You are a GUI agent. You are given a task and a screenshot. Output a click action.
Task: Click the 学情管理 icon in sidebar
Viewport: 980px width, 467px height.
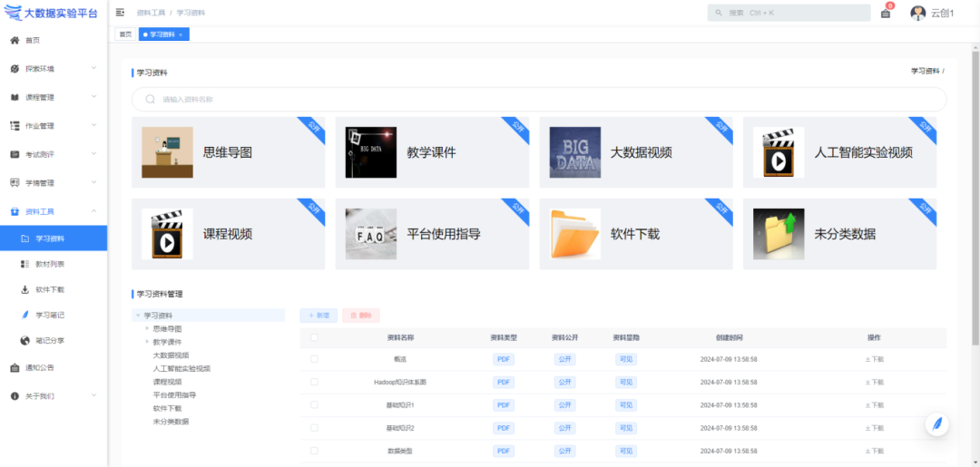(15, 183)
